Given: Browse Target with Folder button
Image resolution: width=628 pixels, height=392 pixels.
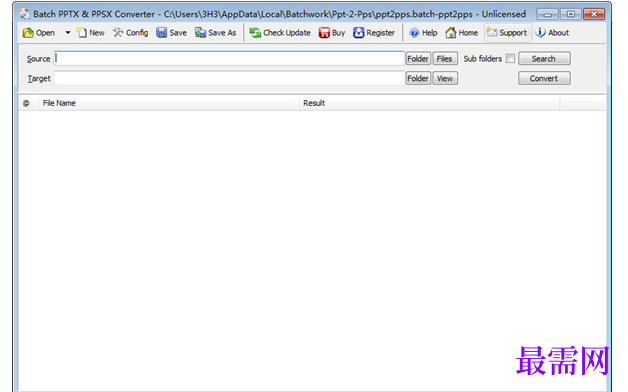Looking at the screenshot, I should click(418, 78).
